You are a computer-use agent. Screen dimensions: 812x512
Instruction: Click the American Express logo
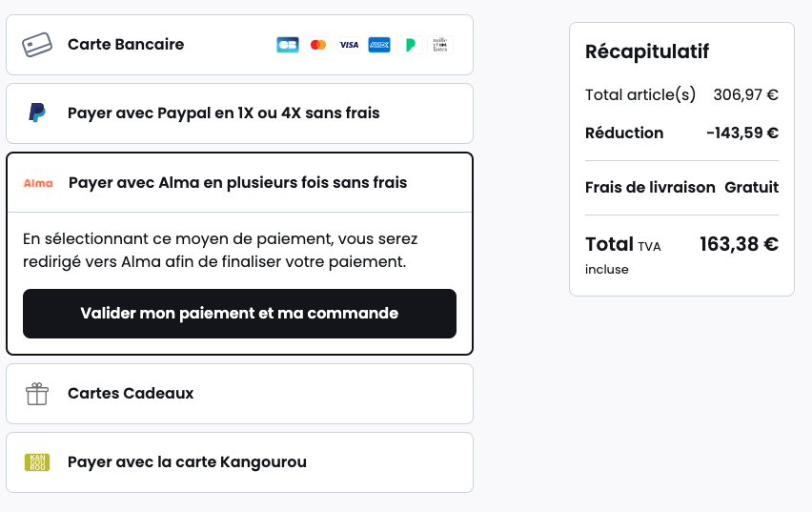pos(379,45)
